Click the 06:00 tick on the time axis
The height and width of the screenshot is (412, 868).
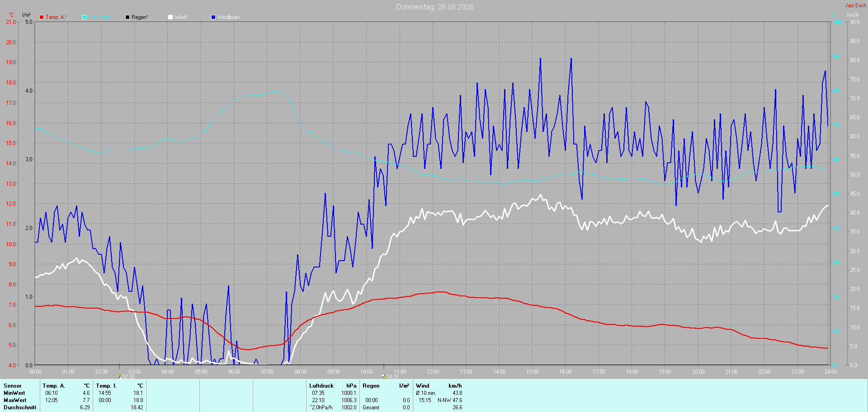coord(234,372)
